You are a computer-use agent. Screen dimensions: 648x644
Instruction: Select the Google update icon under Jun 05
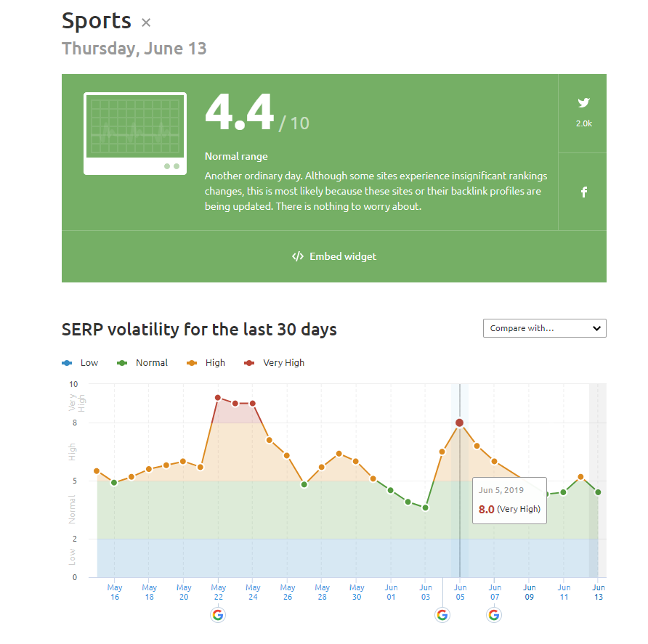click(442, 614)
